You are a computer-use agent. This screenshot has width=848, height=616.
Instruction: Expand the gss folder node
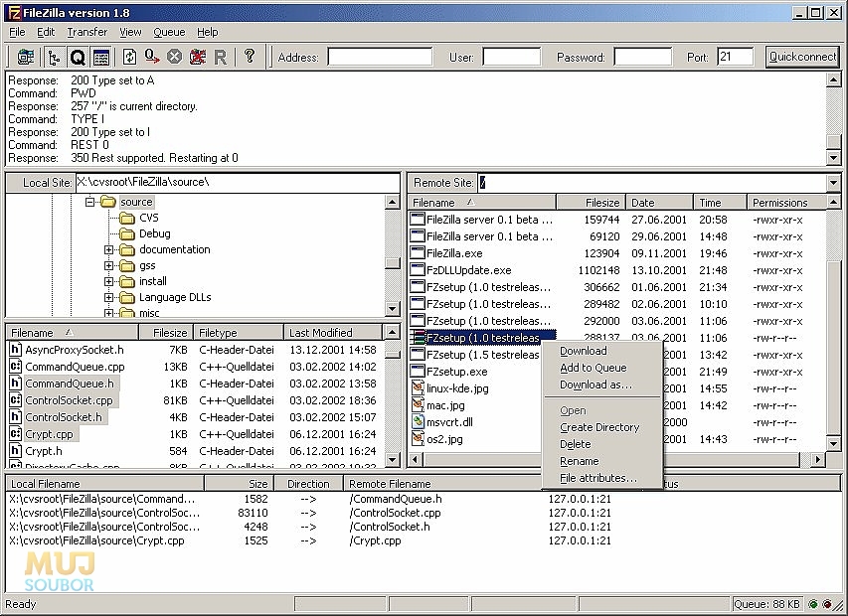tap(108, 266)
